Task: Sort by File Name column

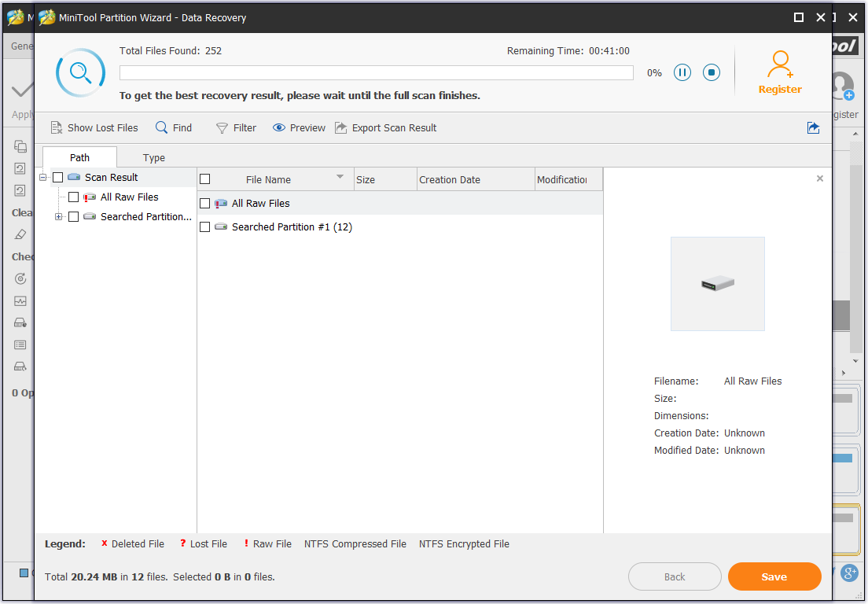Action: point(268,179)
